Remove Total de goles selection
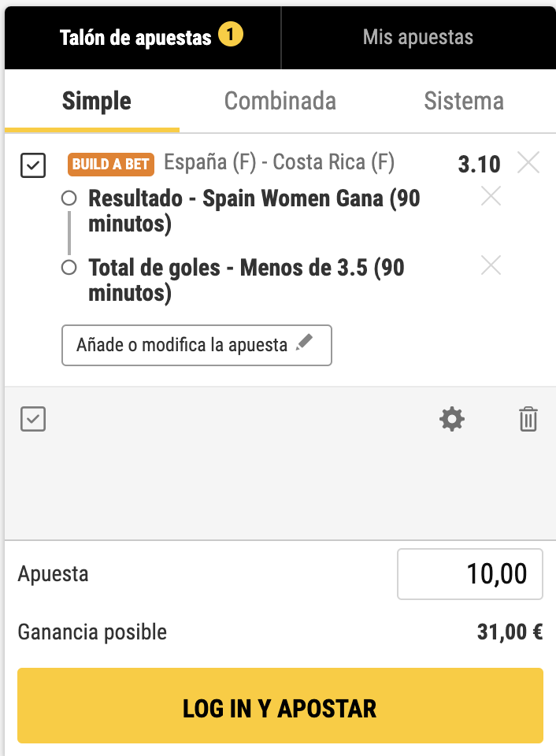Viewport: 556px width, 756px height. [491, 266]
